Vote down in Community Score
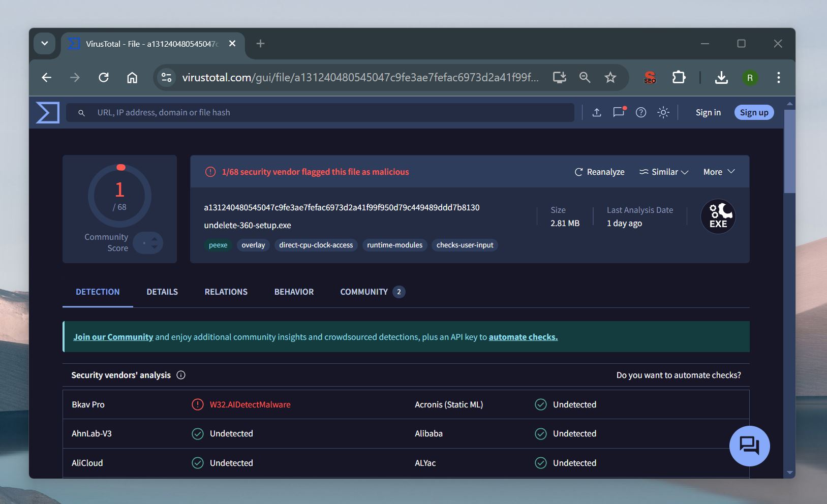The height and width of the screenshot is (504, 827). tap(155, 247)
